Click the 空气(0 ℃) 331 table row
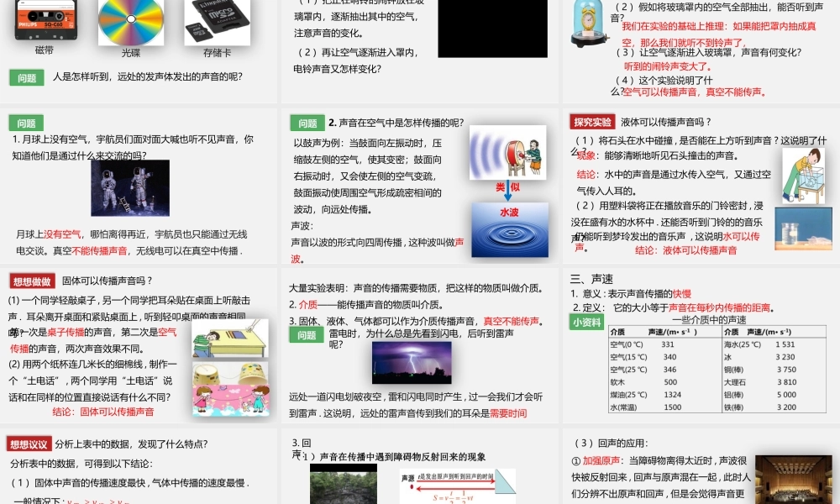840x504 pixels. 664,344
